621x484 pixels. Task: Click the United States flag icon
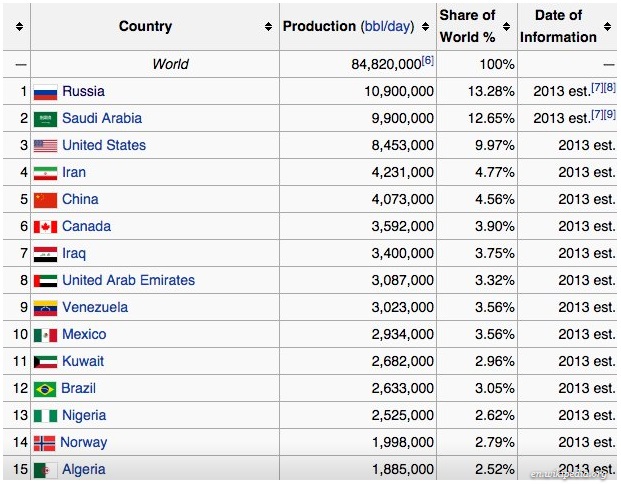(x=45, y=146)
